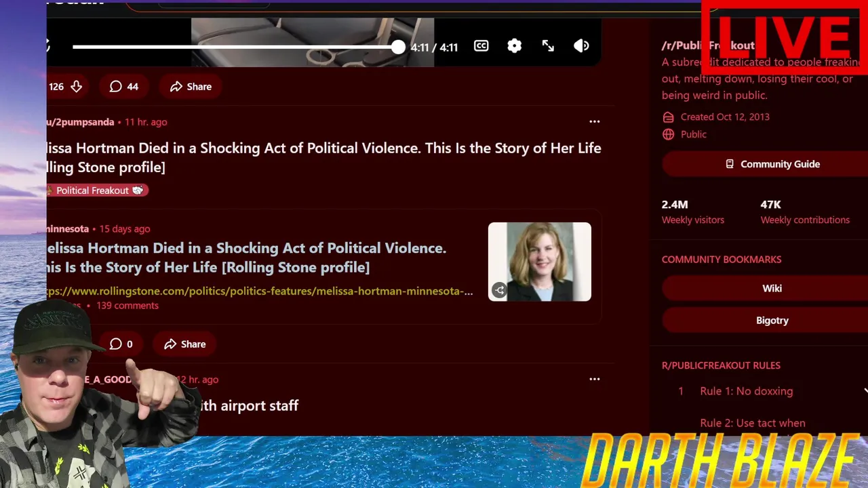Open the 0 comments button
Viewport: 868px width, 488px height.
tap(121, 344)
